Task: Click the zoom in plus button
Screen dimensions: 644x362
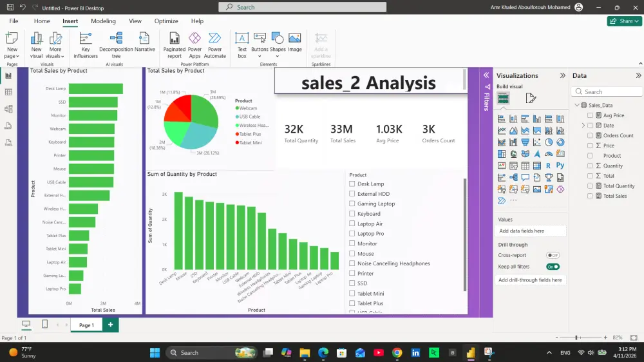Action: click(605, 338)
